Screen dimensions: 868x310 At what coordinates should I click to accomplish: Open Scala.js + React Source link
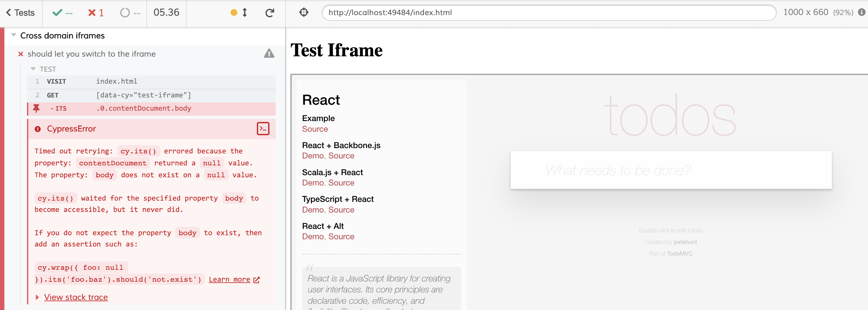(x=341, y=183)
